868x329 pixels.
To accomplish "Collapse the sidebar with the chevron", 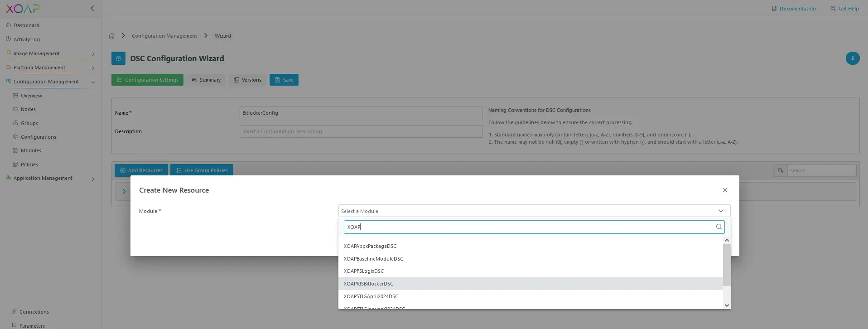I will pos(92,8).
